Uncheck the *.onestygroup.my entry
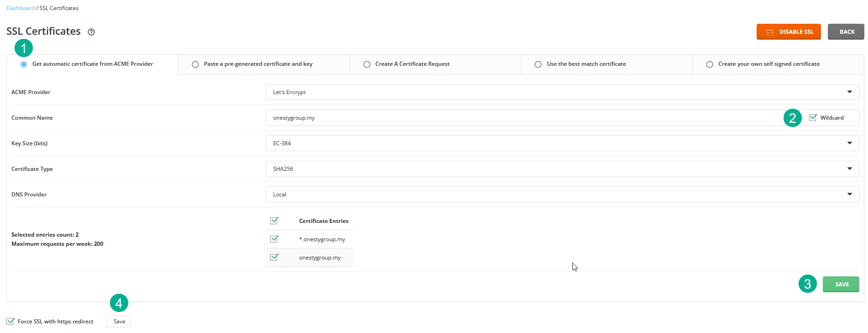This screenshot has height=333, width=868. click(x=274, y=239)
